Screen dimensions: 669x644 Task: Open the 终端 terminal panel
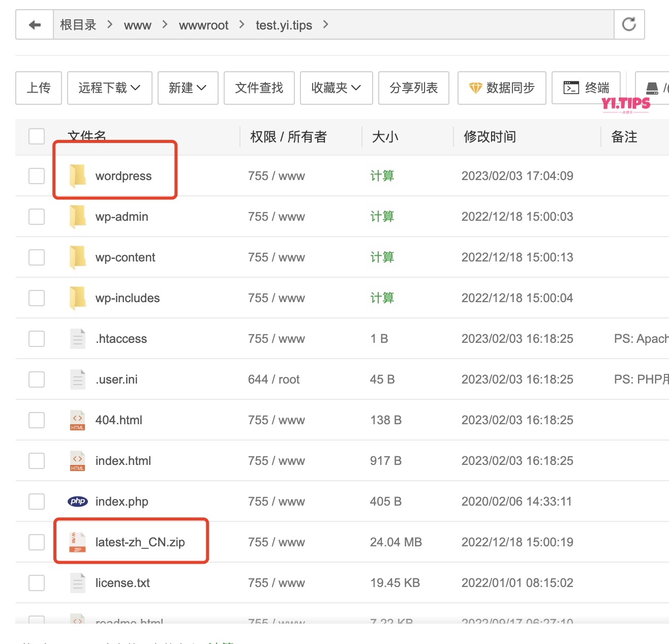(586, 87)
